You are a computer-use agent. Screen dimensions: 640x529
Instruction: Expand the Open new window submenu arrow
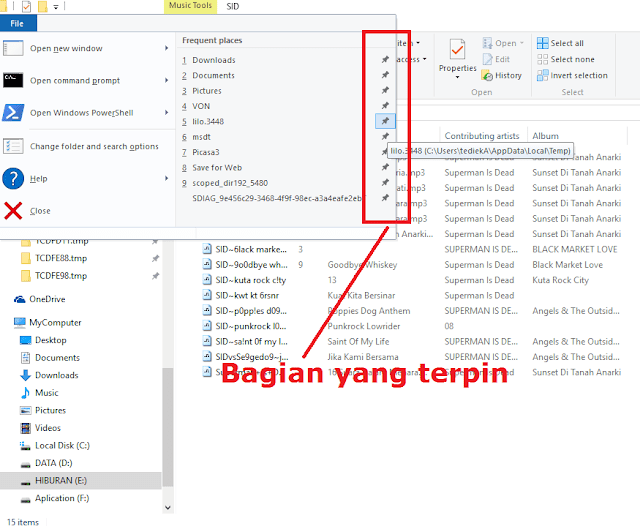click(166, 48)
